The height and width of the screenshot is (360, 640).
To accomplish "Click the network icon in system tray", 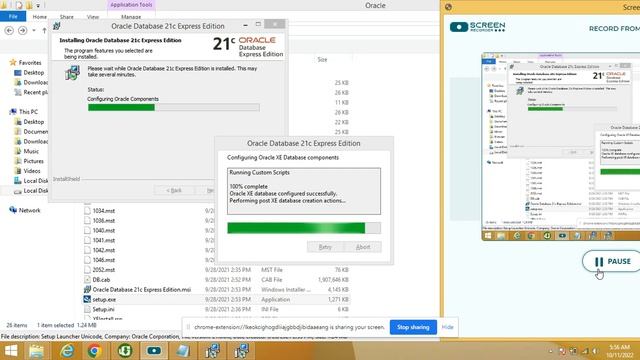I will pyautogui.click(x=585, y=351).
